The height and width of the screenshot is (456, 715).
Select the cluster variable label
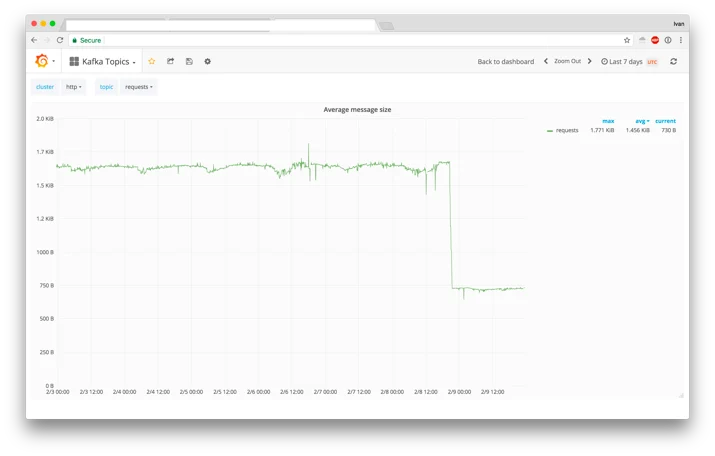45,87
